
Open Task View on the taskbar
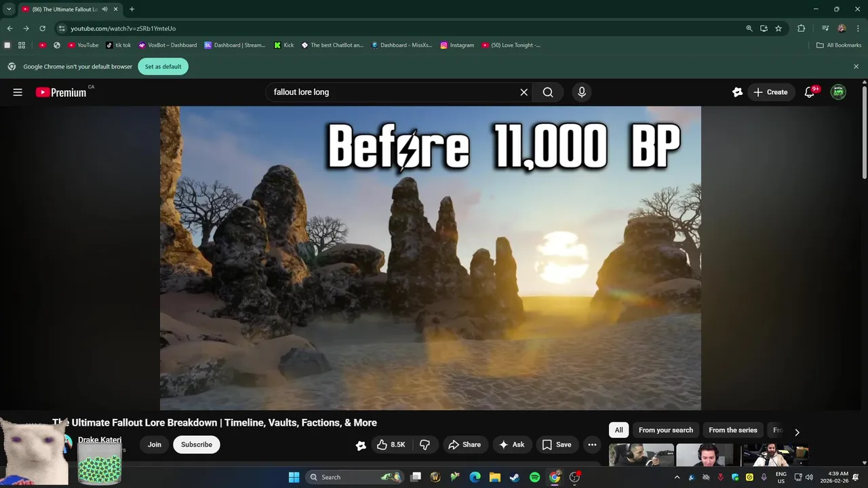pyautogui.click(x=416, y=477)
